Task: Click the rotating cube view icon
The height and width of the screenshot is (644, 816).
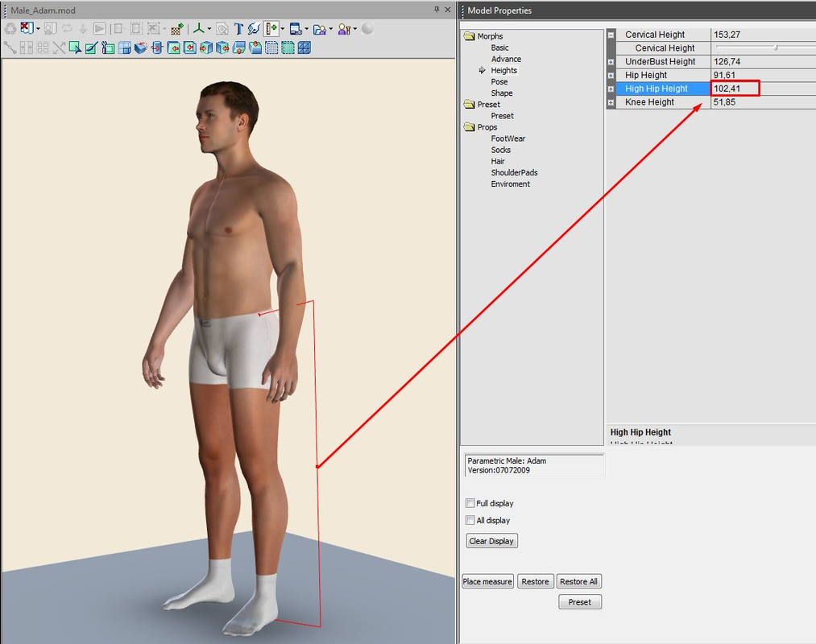Action: [140, 47]
